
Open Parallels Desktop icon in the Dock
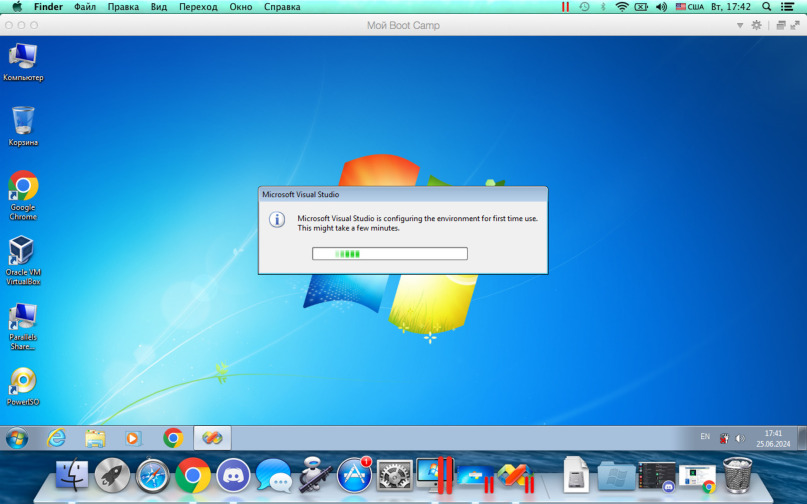tap(434, 475)
